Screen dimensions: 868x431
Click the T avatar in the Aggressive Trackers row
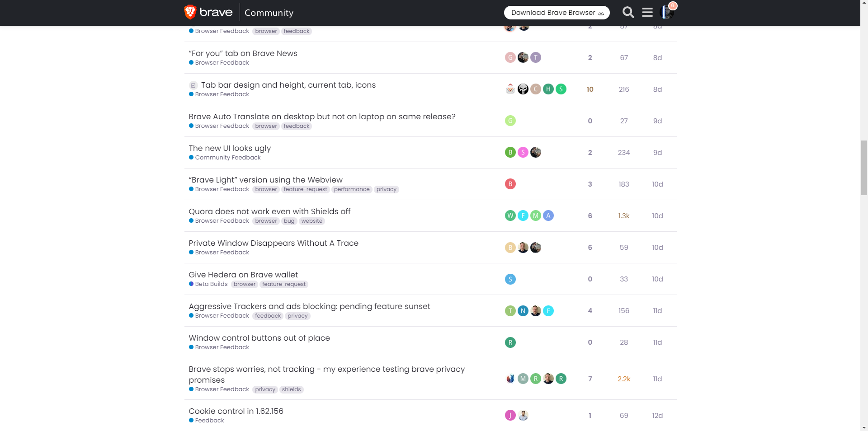510,311
